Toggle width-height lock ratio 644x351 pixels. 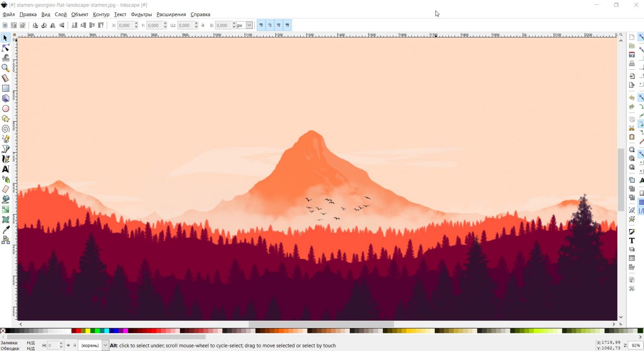tap(203, 25)
